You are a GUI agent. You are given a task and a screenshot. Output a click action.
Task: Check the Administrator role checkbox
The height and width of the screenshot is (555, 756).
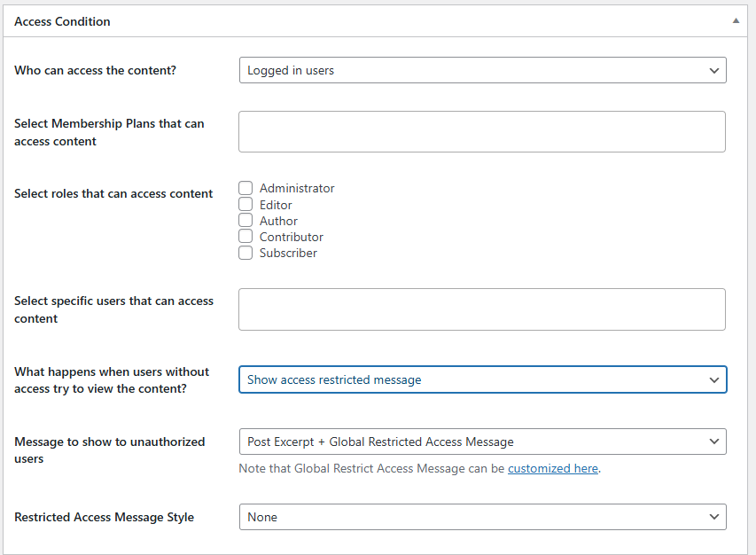pyautogui.click(x=246, y=188)
